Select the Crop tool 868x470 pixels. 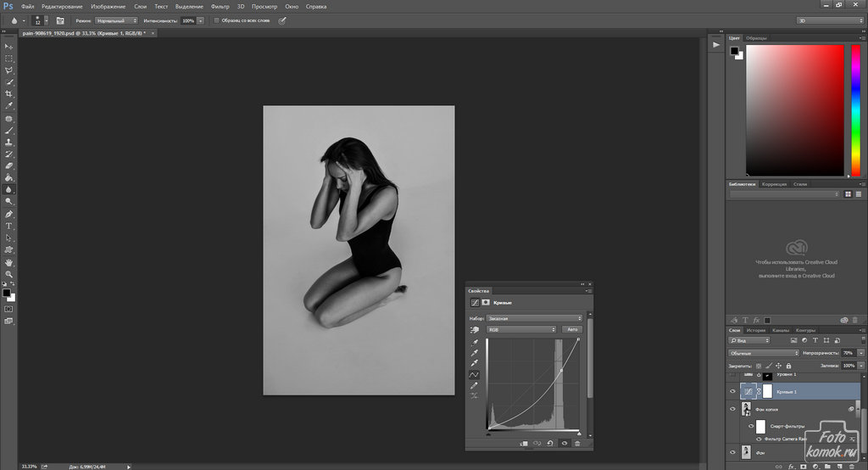click(8, 93)
